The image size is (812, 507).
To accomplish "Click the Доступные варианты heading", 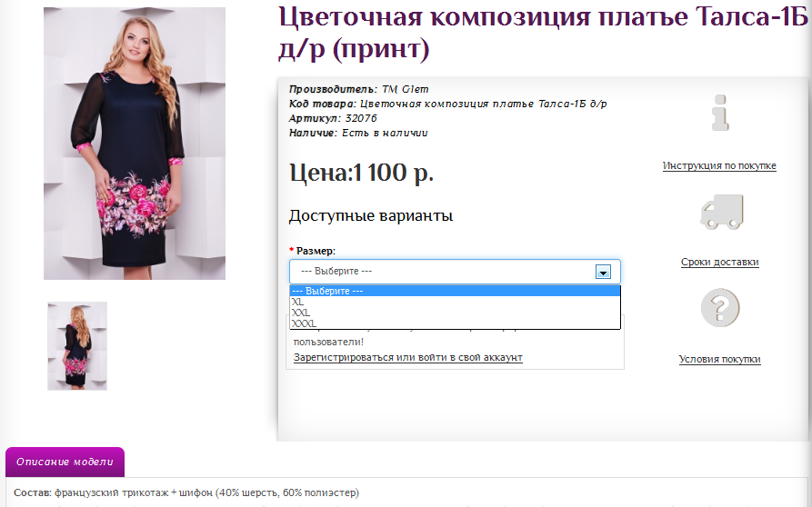I will pos(371,215).
